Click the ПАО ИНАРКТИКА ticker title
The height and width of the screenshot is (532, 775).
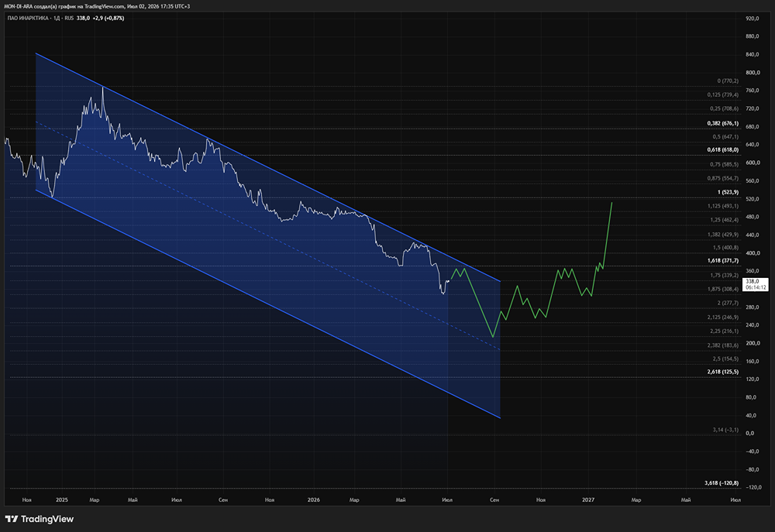click(x=28, y=19)
